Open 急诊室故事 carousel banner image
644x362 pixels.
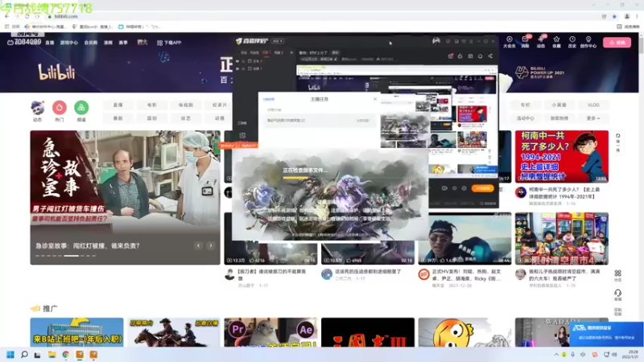point(126,197)
